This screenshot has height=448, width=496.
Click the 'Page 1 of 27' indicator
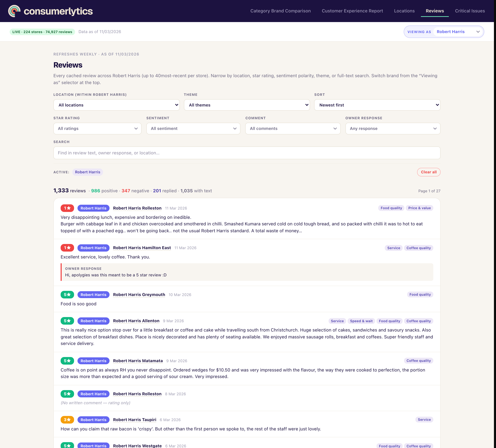tap(429, 191)
